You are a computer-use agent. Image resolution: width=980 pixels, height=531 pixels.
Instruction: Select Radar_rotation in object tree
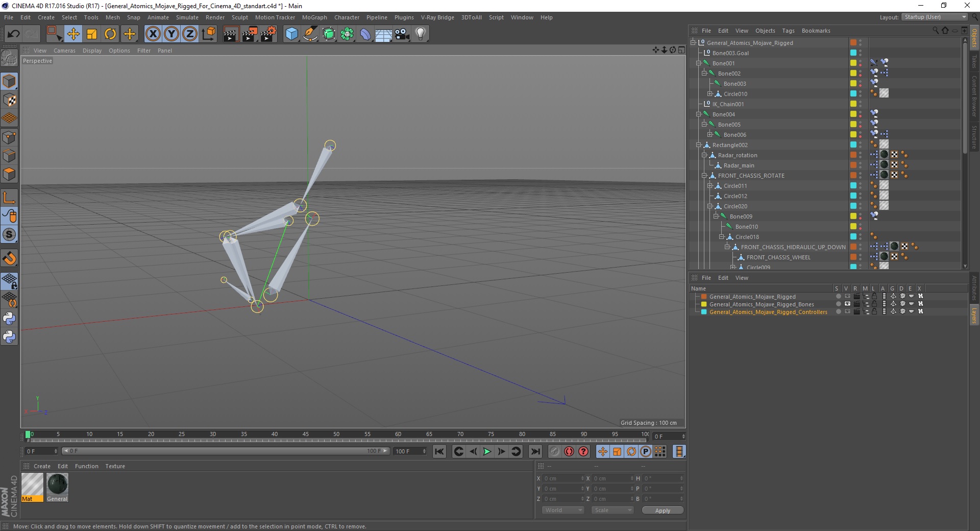(x=738, y=155)
